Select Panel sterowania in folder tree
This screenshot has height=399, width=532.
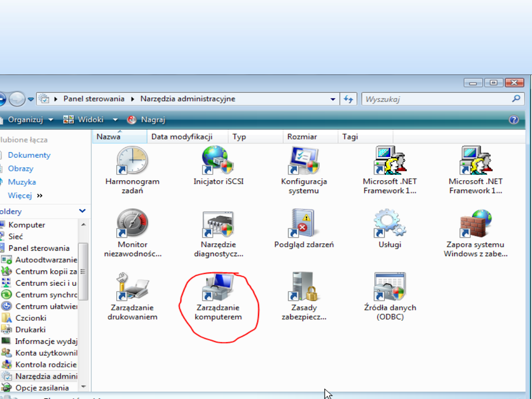(39, 248)
